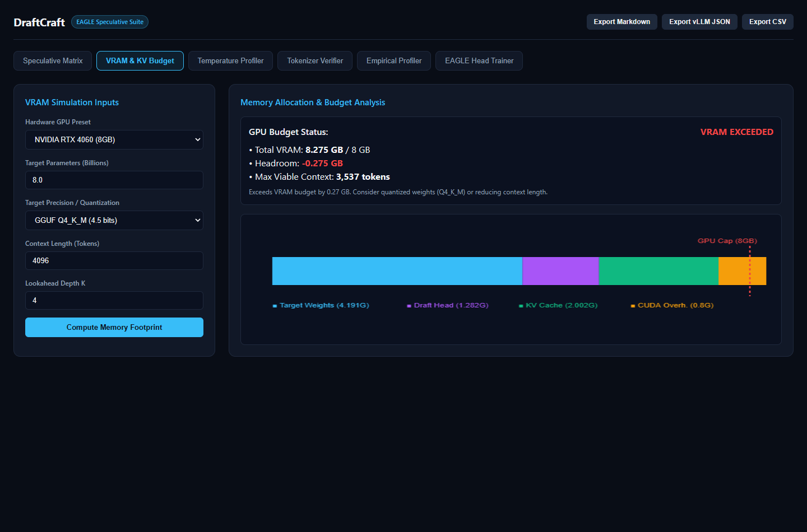The image size is (807, 532).
Task: Click the VRAM EXCEEDED status text
Action: [x=737, y=132]
